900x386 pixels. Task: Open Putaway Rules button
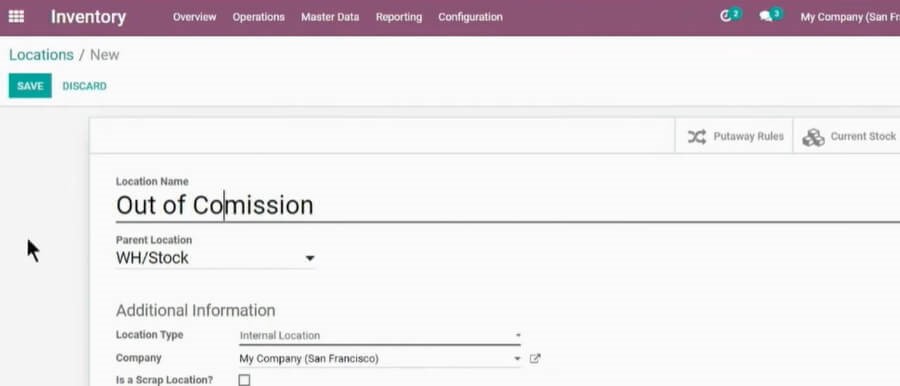click(x=734, y=136)
